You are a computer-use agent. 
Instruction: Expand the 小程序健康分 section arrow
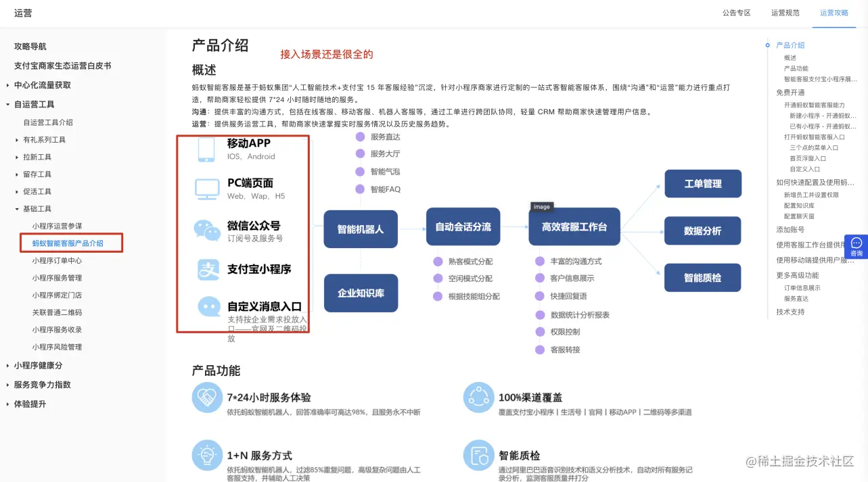(7, 366)
